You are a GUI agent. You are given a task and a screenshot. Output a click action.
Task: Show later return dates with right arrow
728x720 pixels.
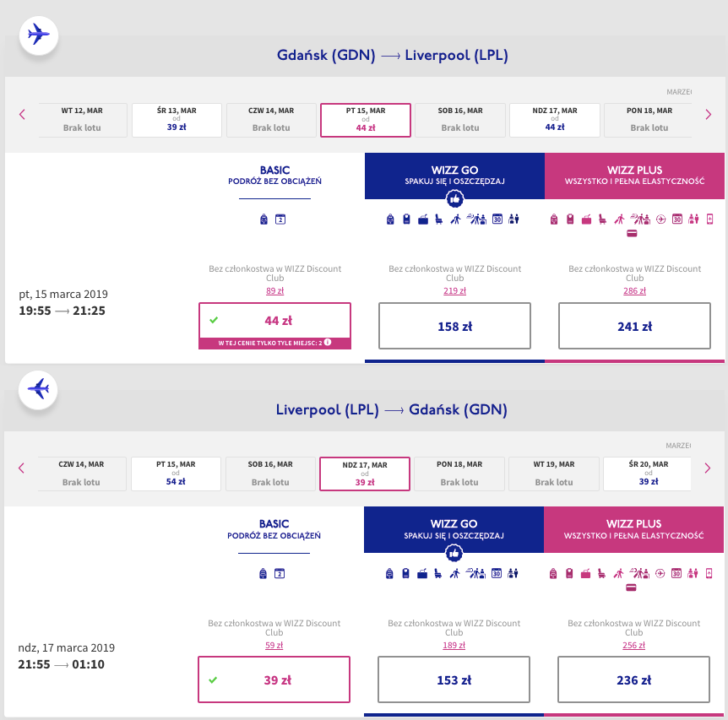(708, 468)
